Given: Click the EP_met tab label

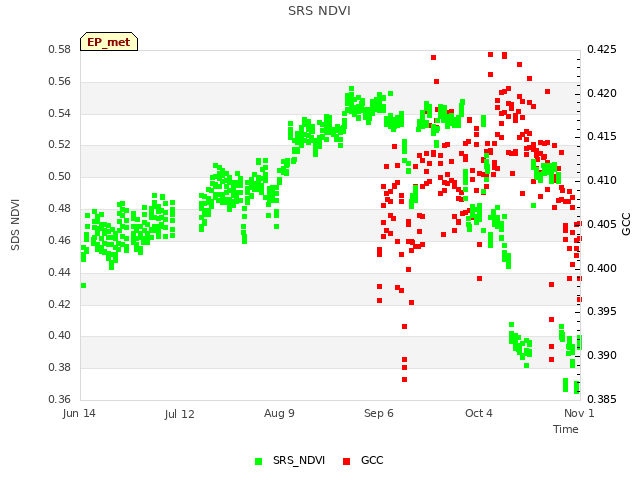Looking at the screenshot, I should 109,42.
